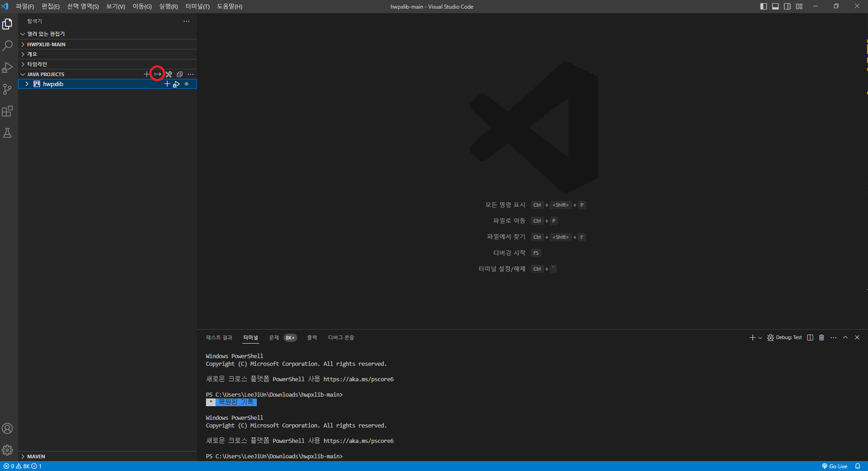Click the errors and warnings status indicator
The image size is (868, 471).
pos(23,466)
